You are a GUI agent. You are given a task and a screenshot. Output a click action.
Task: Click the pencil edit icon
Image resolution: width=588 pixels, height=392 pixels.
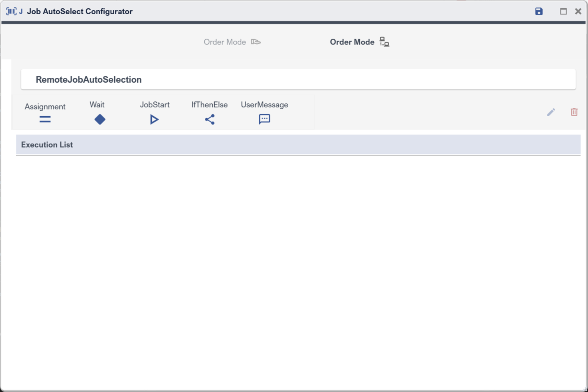[551, 112]
